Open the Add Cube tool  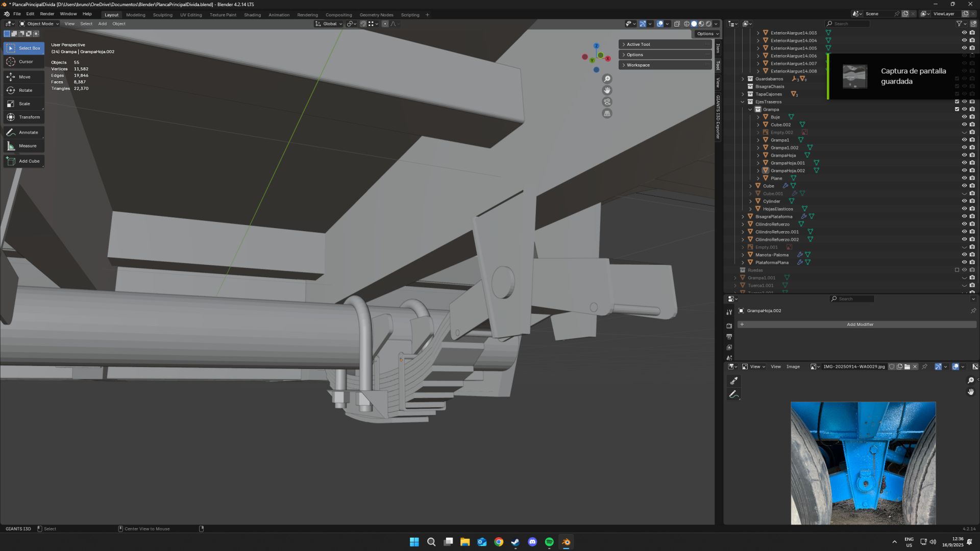tap(23, 161)
